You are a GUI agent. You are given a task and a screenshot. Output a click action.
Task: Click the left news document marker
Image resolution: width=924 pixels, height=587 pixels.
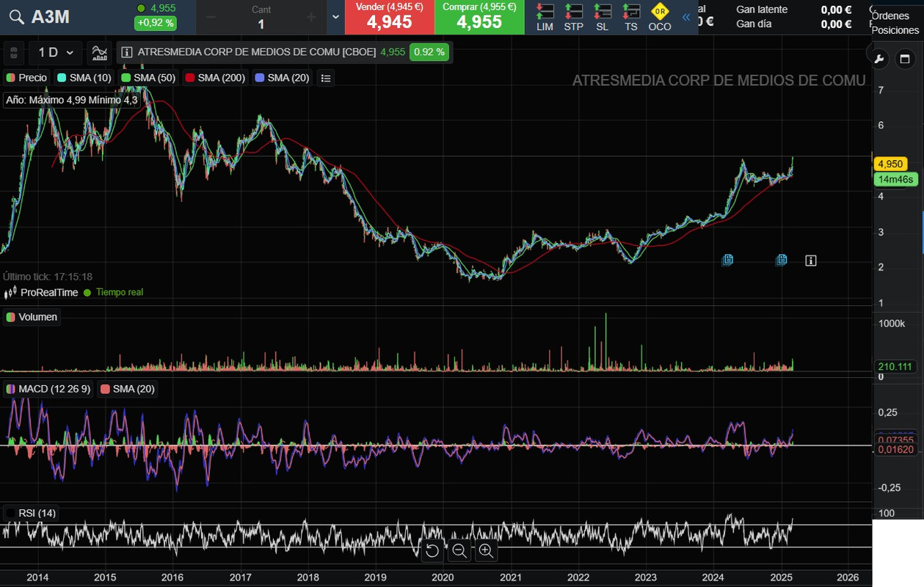click(727, 260)
